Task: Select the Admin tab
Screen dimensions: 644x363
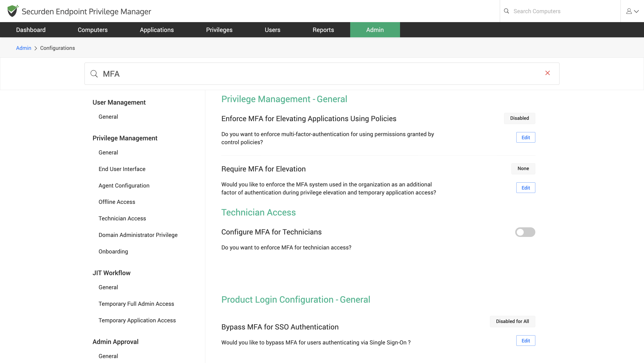Action: pyautogui.click(x=375, y=30)
